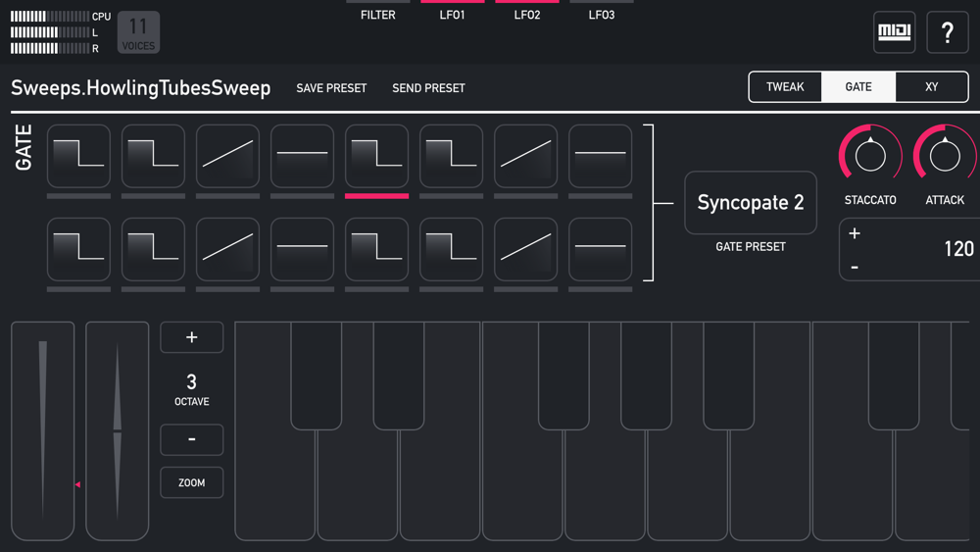
Task: Click the keyboard ZOOM button
Action: point(192,482)
